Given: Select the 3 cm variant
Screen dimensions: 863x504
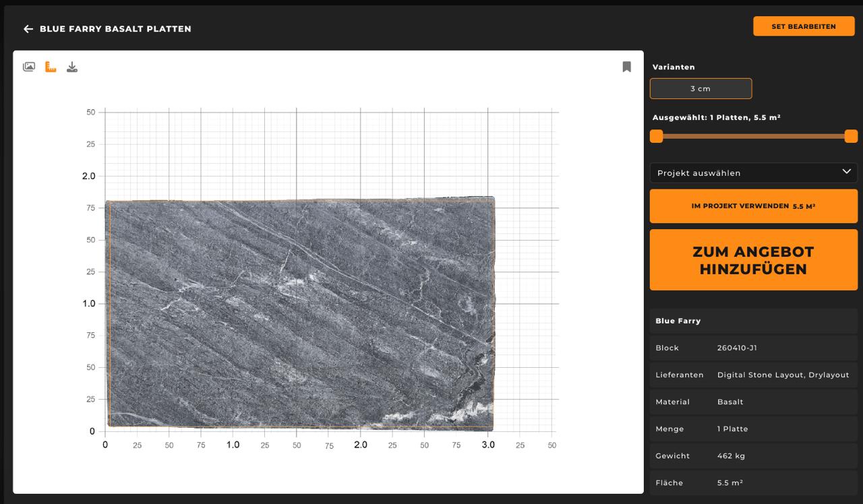Looking at the screenshot, I should coord(701,89).
